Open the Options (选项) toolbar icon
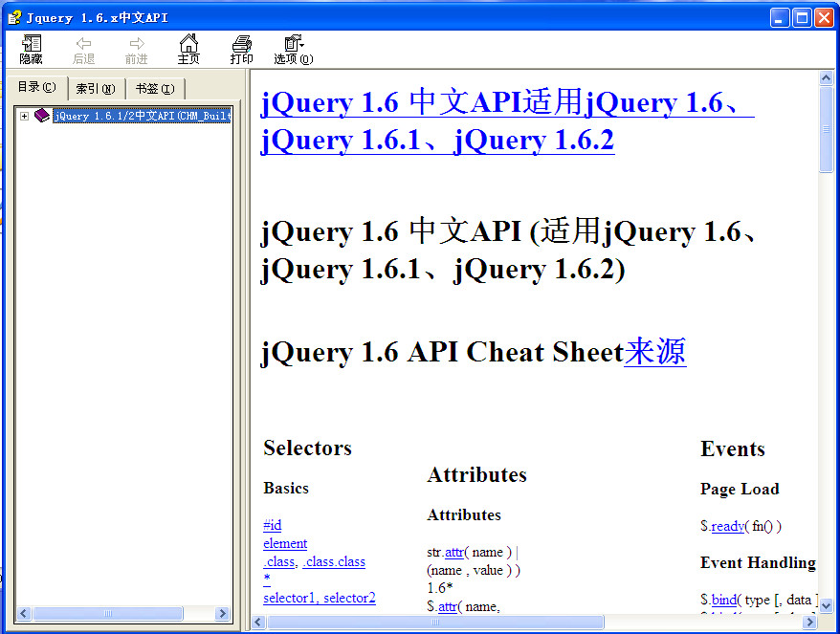 click(x=294, y=43)
